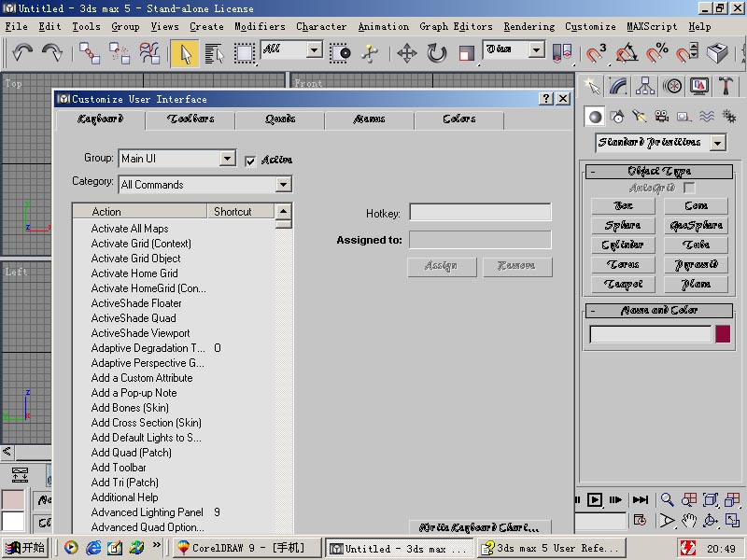Click the Play Animation button
Image resolution: width=747 pixels, height=560 pixels.
pyautogui.click(x=595, y=499)
